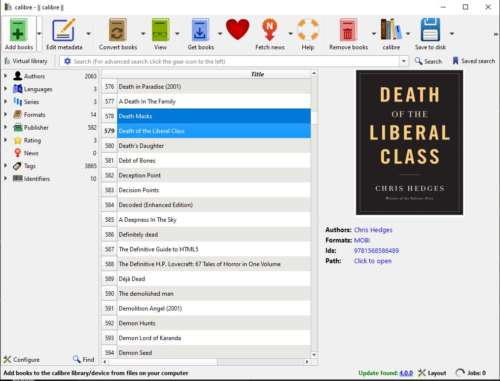The width and height of the screenshot is (500, 381).
Task: Click the search gear icon
Action: click(67, 61)
